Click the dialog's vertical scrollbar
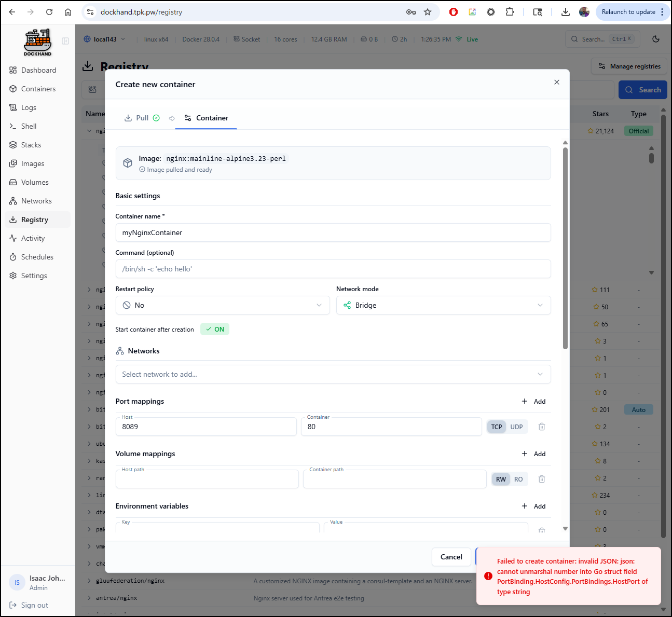The height and width of the screenshot is (617, 672). point(565,249)
